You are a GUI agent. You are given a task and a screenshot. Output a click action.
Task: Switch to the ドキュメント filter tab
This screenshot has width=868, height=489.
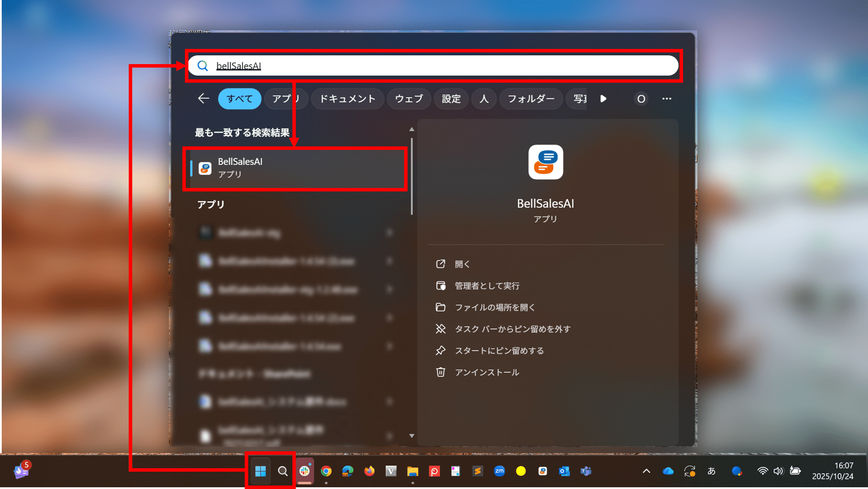(347, 99)
